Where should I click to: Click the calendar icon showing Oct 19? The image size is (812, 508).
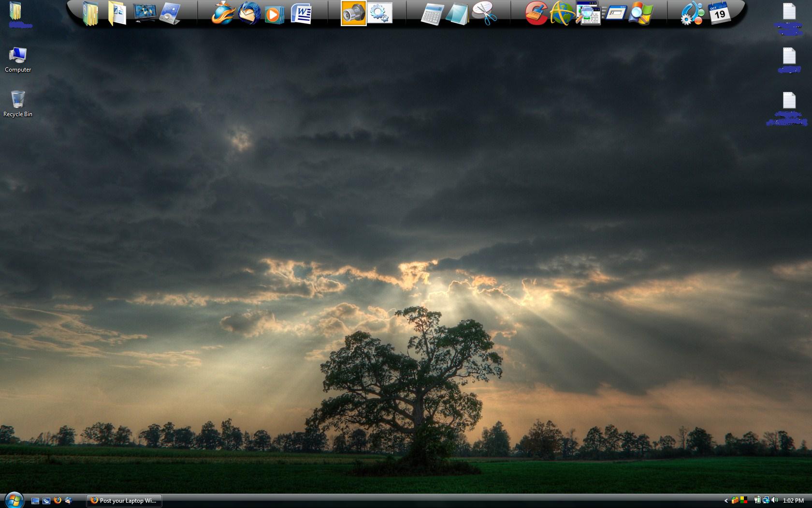point(719,13)
